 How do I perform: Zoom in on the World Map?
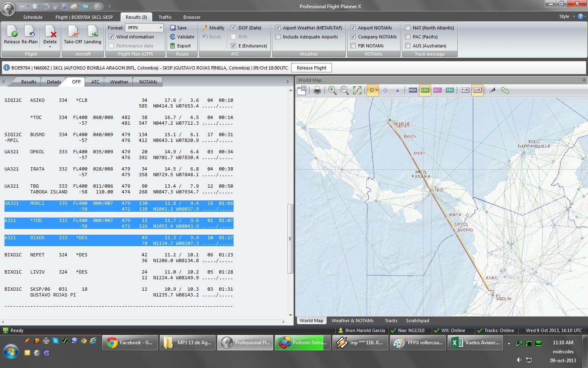click(x=332, y=90)
